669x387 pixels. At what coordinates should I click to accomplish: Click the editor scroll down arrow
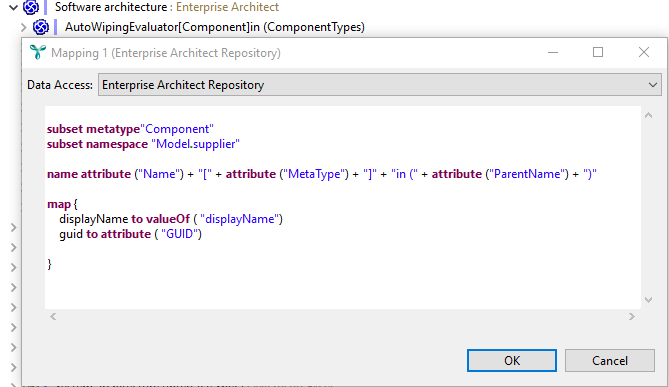coord(649,300)
